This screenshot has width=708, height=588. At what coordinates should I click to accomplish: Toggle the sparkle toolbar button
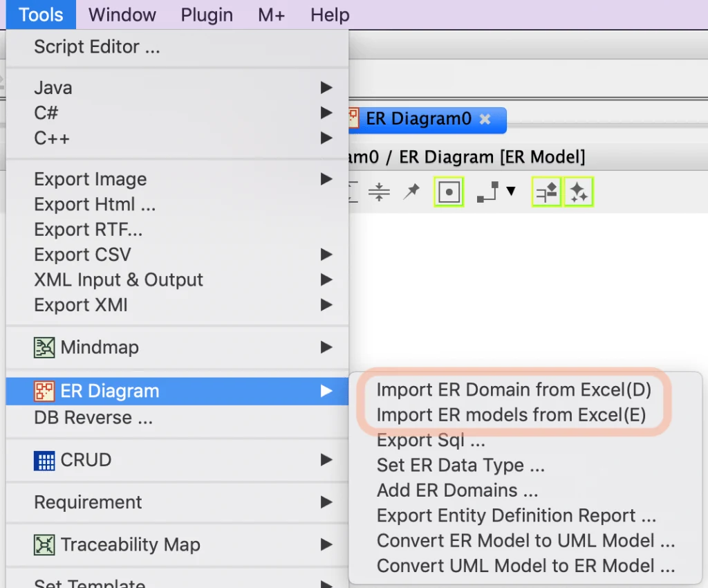[x=578, y=192]
